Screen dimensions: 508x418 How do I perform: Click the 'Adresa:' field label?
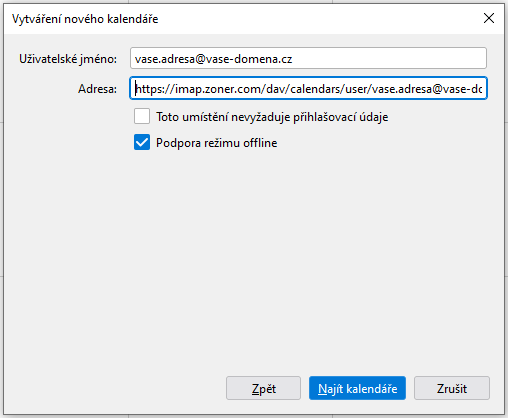coord(97,89)
